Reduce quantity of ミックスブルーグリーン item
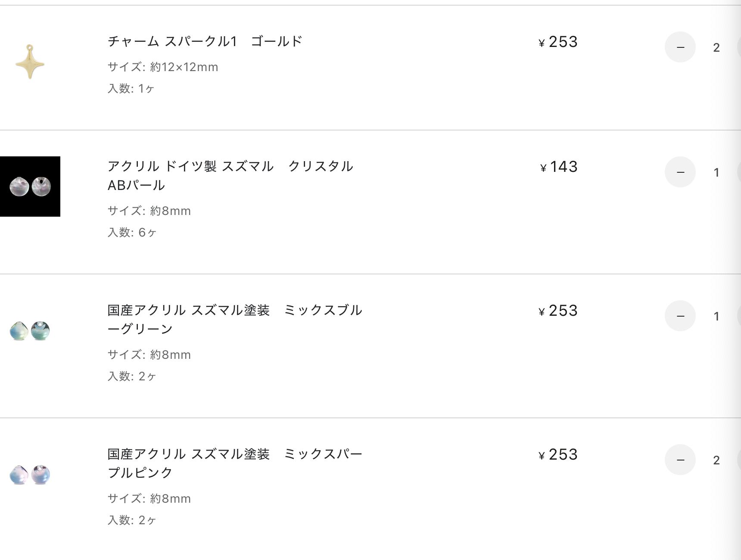The image size is (741, 560). (x=680, y=316)
